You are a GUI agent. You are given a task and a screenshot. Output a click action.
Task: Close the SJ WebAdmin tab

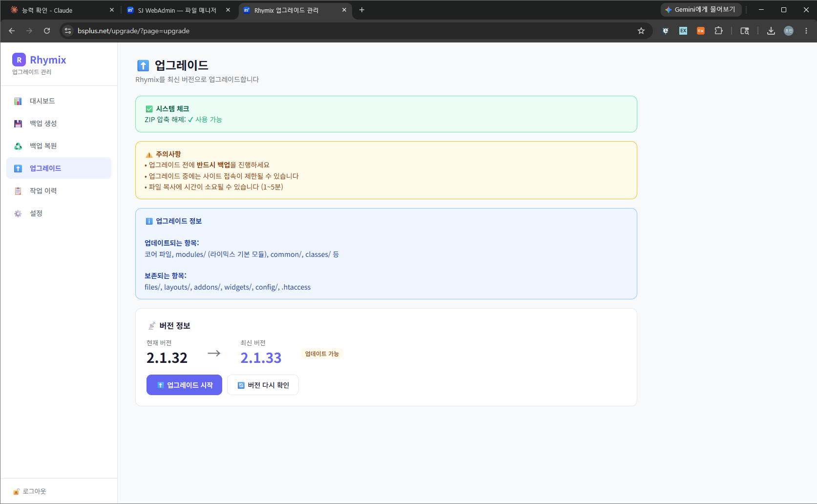(x=228, y=10)
